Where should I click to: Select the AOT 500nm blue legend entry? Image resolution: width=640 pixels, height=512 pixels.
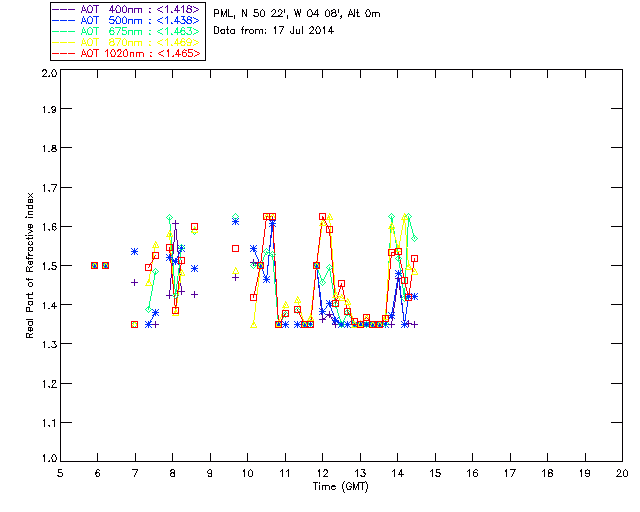point(126,20)
